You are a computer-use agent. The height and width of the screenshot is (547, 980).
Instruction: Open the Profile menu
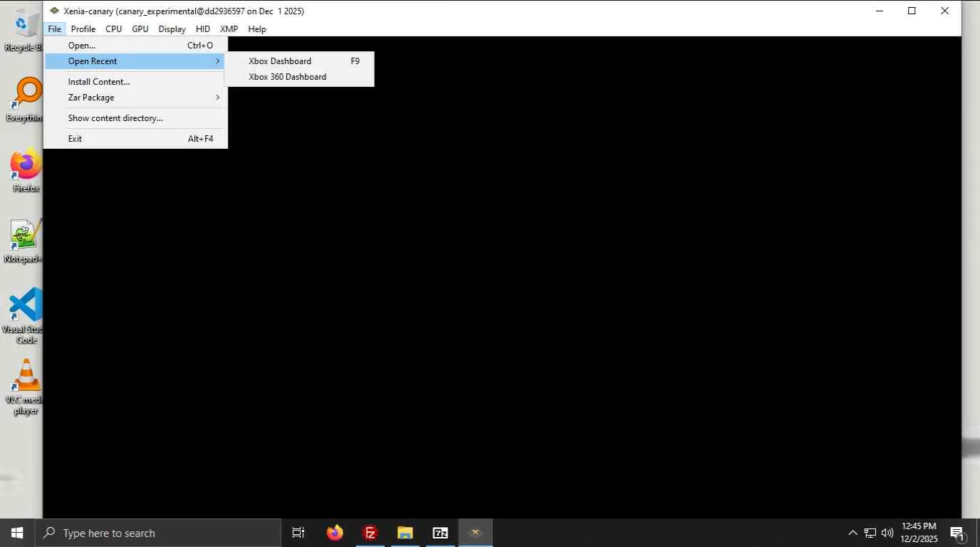[x=83, y=29]
